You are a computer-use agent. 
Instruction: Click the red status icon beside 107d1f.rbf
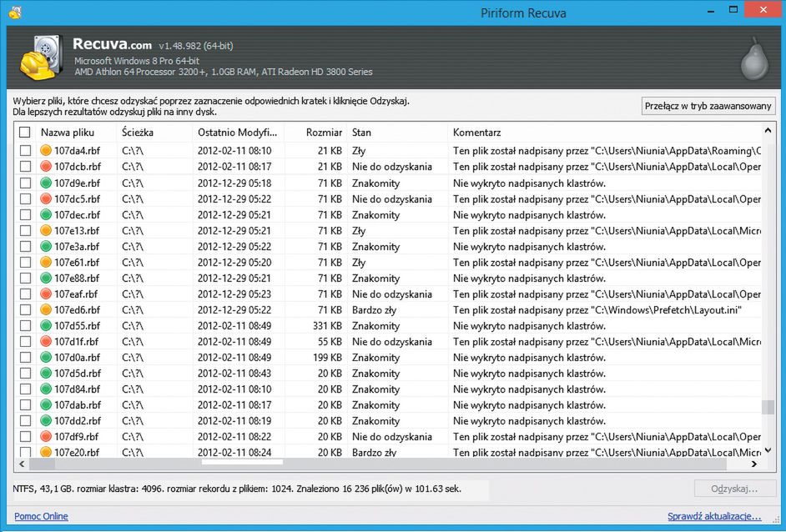[x=46, y=342]
